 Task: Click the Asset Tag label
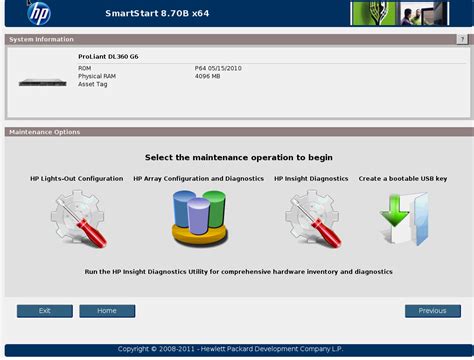[x=93, y=84]
